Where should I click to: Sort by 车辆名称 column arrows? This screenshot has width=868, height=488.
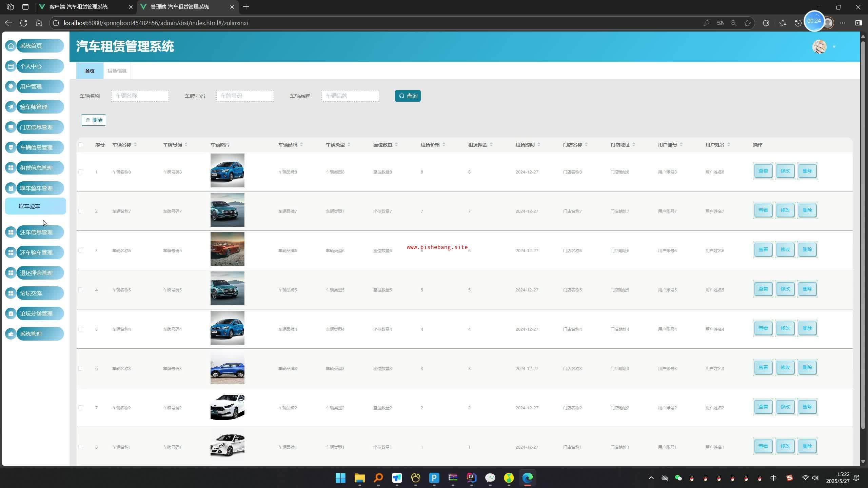[135, 145]
